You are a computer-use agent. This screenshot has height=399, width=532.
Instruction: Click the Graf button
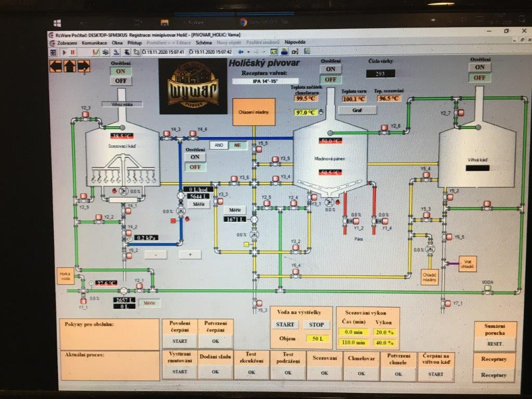356,110
